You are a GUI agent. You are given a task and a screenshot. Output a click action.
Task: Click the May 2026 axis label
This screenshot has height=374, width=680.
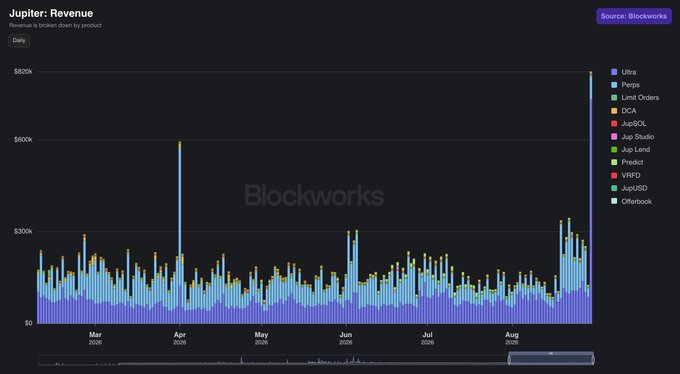[262, 338]
